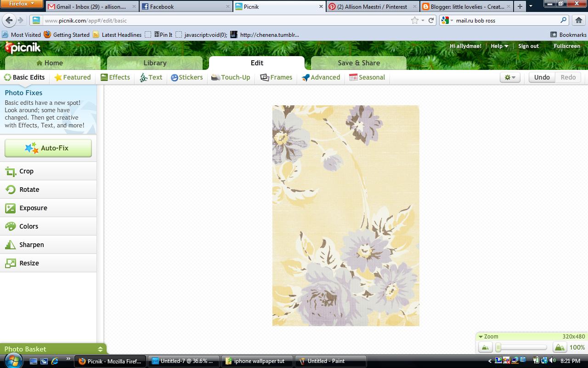Open the settings gear dropdown
This screenshot has width=588, height=368.
[x=510, y=77]
